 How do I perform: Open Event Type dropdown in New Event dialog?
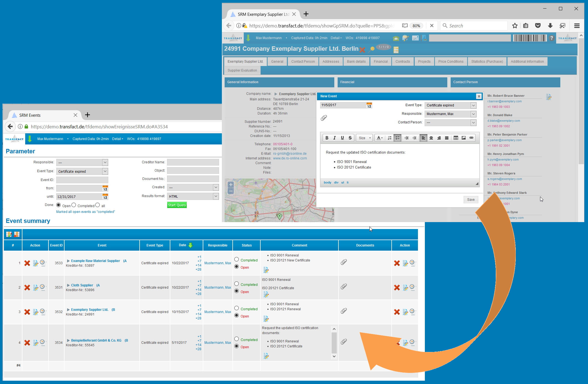pyautogui.click(x=450, y=105)
